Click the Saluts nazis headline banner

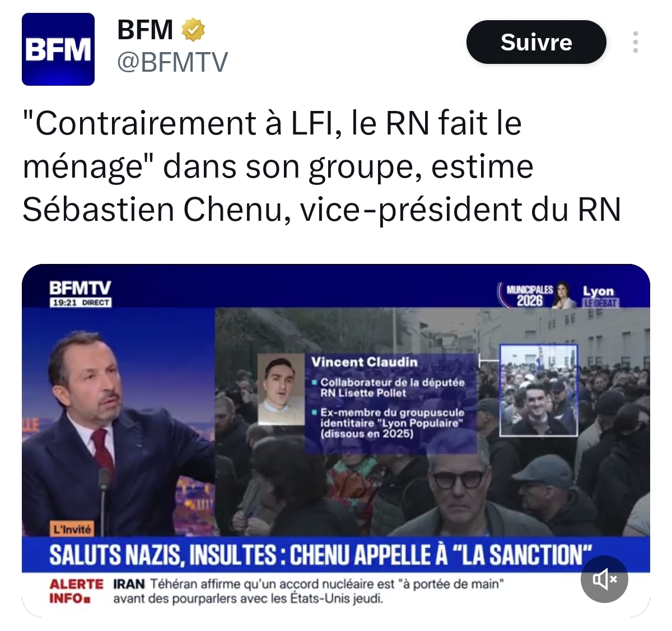click(335, 555)
